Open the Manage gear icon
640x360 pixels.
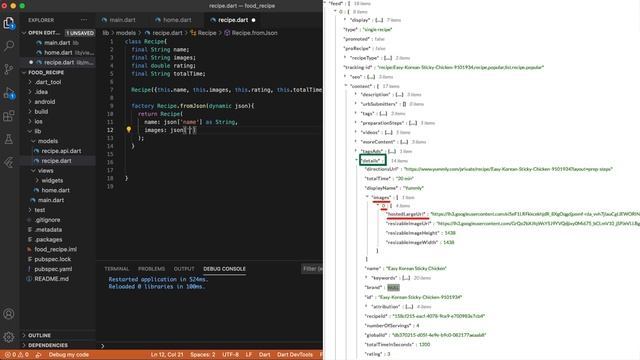(9, 337)
